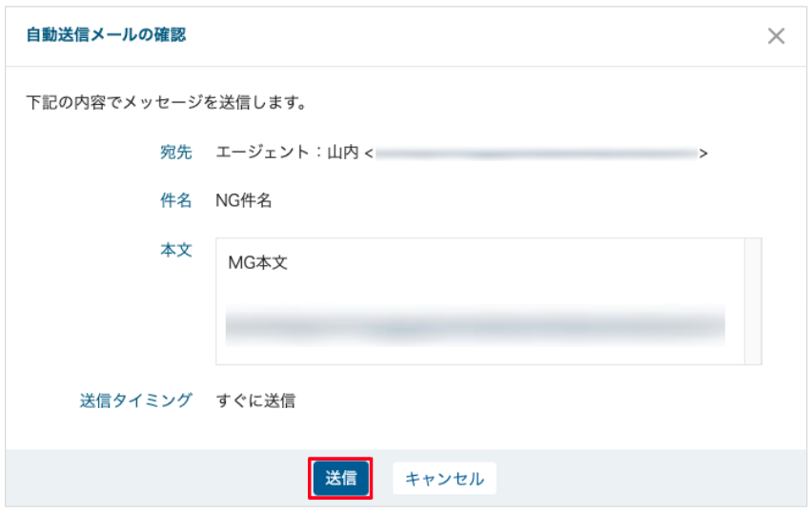Image resolution: width=812 pixels, height=513 pixels.
Task: Select the recipient エージェント:山内
Action: (286, 152)
